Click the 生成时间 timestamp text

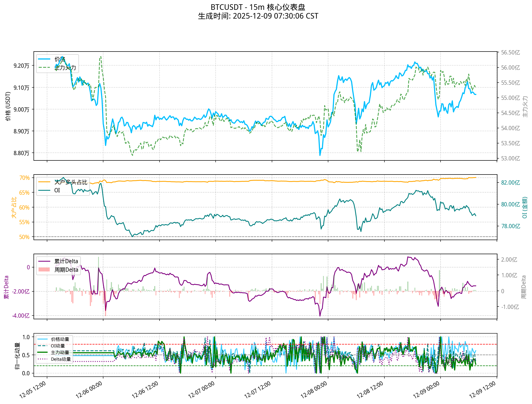point(258,16)
